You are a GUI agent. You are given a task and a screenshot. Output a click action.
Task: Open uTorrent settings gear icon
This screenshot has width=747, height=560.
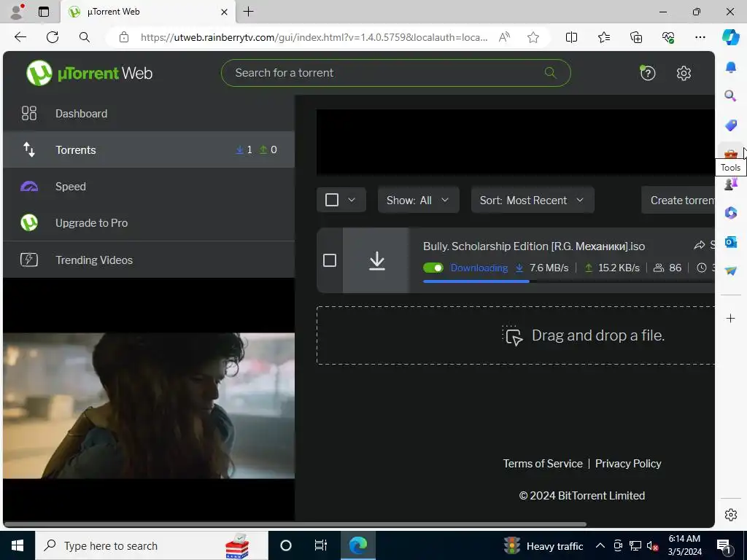pos(684,73)
